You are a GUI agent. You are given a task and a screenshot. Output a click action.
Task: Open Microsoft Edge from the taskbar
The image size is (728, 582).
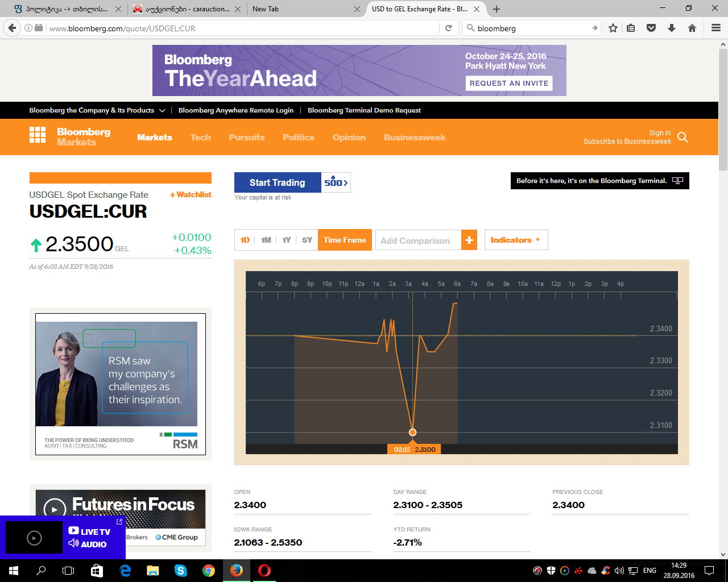tap(125, 571)
